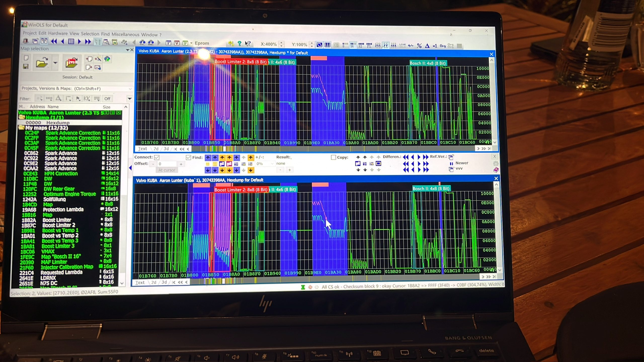Toggle the hexadecimal FF display mode
644x362 pixels.
pyautogui.click(x=386, y=45)
